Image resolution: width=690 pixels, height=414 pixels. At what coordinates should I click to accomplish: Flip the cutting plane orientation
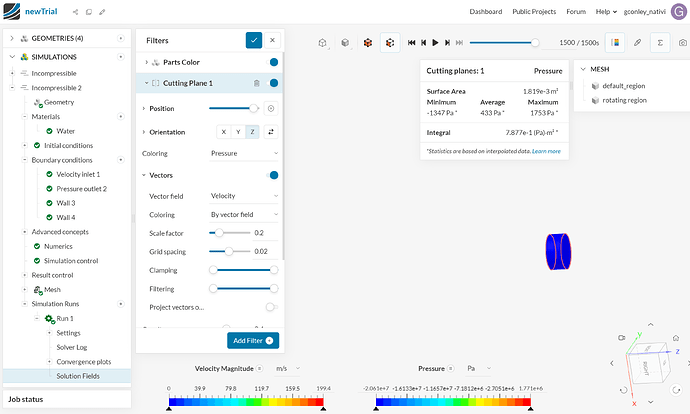coord(271,132)
